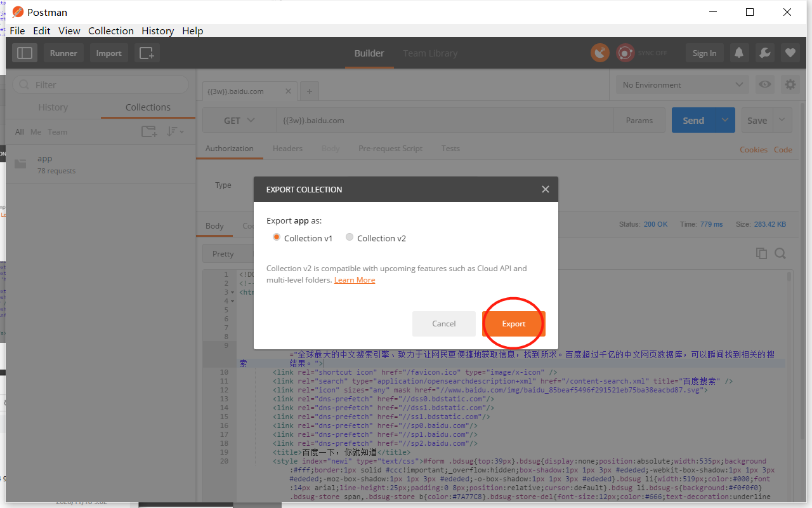Click the sidebar Filter search field
Viewport: 812px width, 508px height.
[101, 84]
